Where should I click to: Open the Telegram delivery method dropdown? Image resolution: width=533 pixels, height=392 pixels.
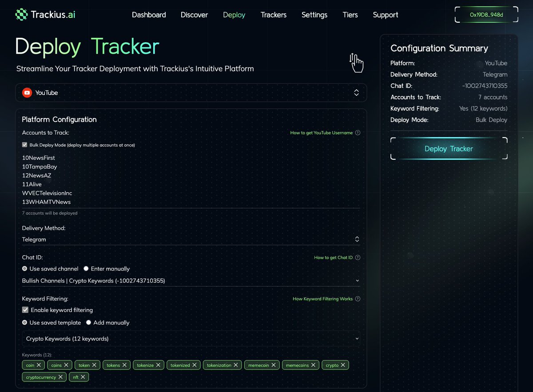click(191, 239)
